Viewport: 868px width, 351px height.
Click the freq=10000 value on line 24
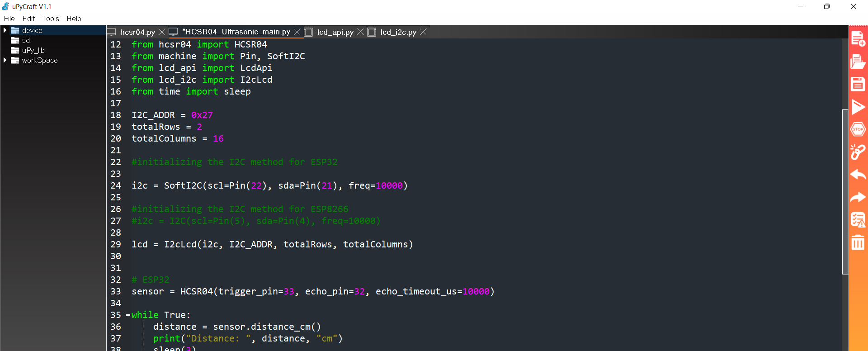(x=376, y=185)
